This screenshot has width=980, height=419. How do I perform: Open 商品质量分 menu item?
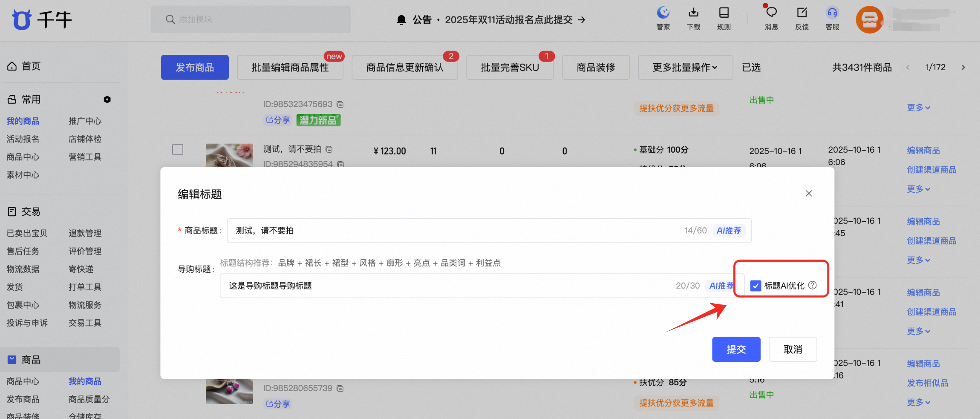(x=89, y=399)
